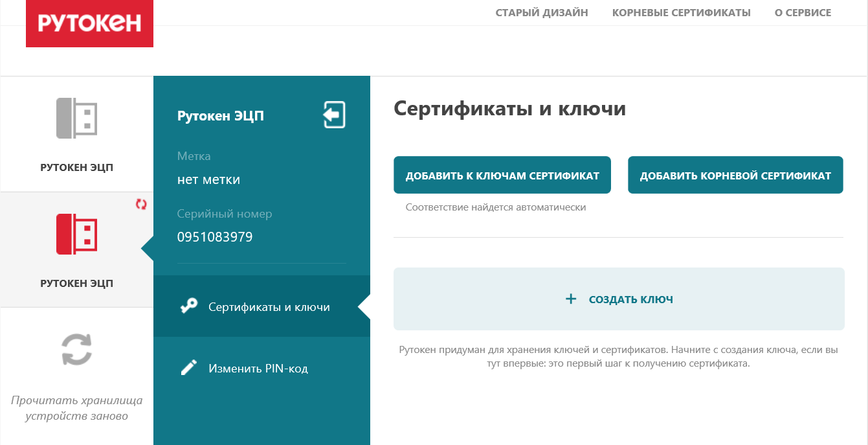This screenshot has width=868, height=445.
Task: Open Старый дизайн in top navigation
Action: 541,12
